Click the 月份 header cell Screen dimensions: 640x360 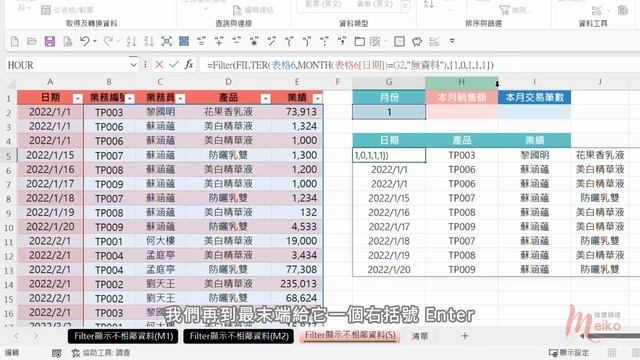[389, 98]
